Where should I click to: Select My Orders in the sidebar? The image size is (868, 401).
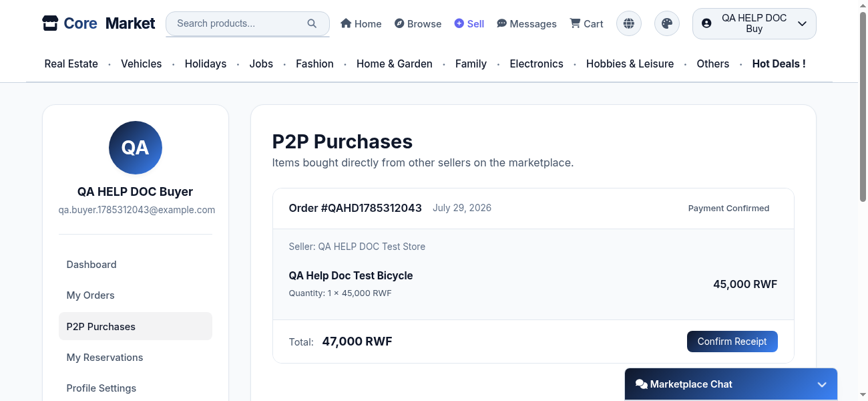(136, 295)
